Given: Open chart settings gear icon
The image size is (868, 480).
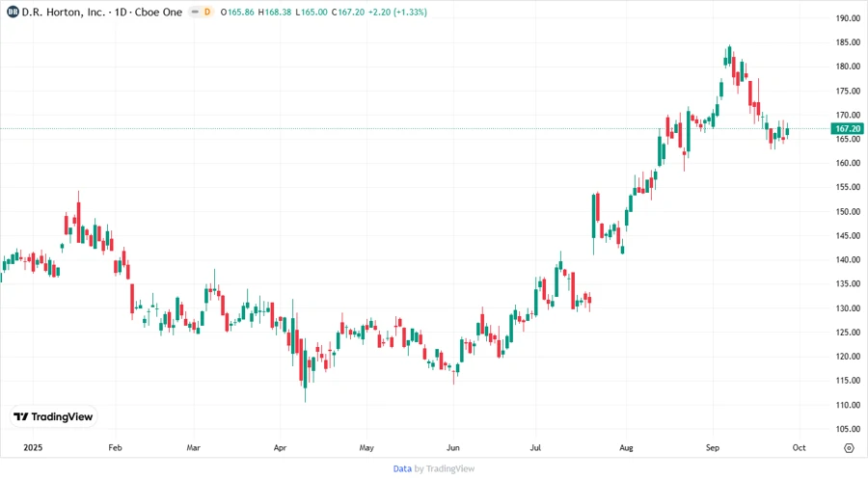Looking at the screenshot, I should (x=849, y=448).
